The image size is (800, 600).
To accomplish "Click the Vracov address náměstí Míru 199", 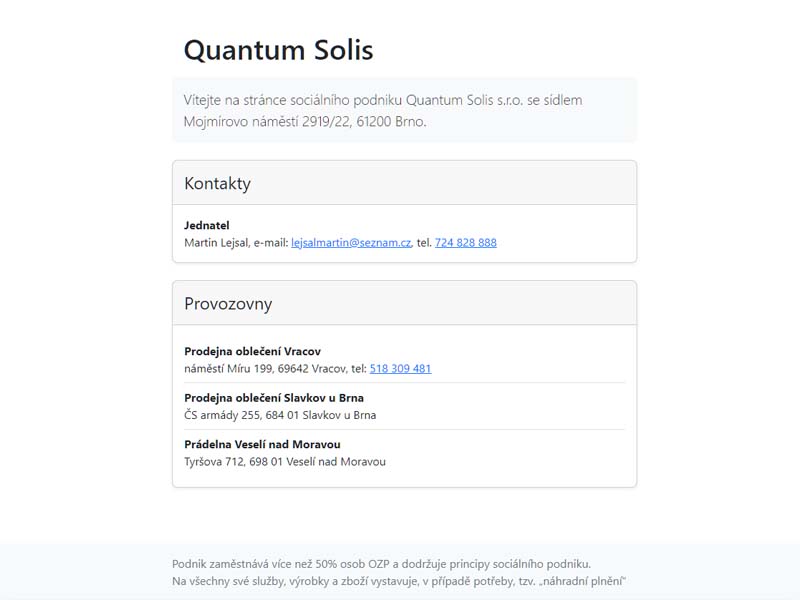I will coord(229,368).
